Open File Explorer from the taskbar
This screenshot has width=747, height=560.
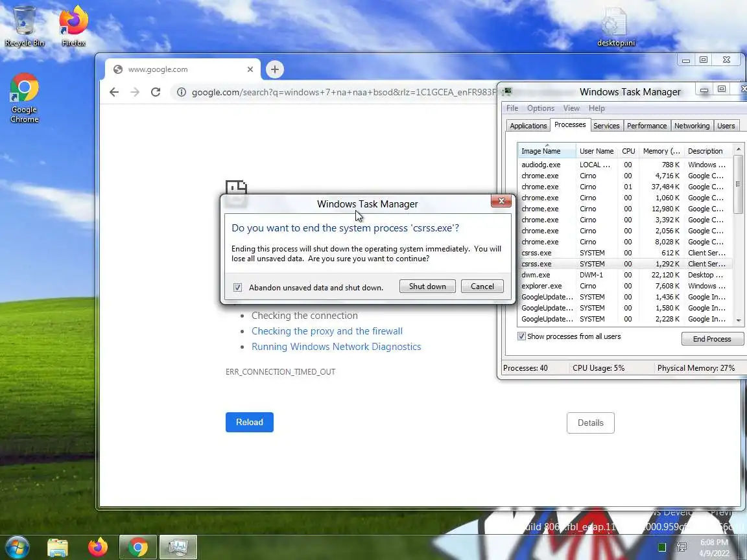point(58,548)
